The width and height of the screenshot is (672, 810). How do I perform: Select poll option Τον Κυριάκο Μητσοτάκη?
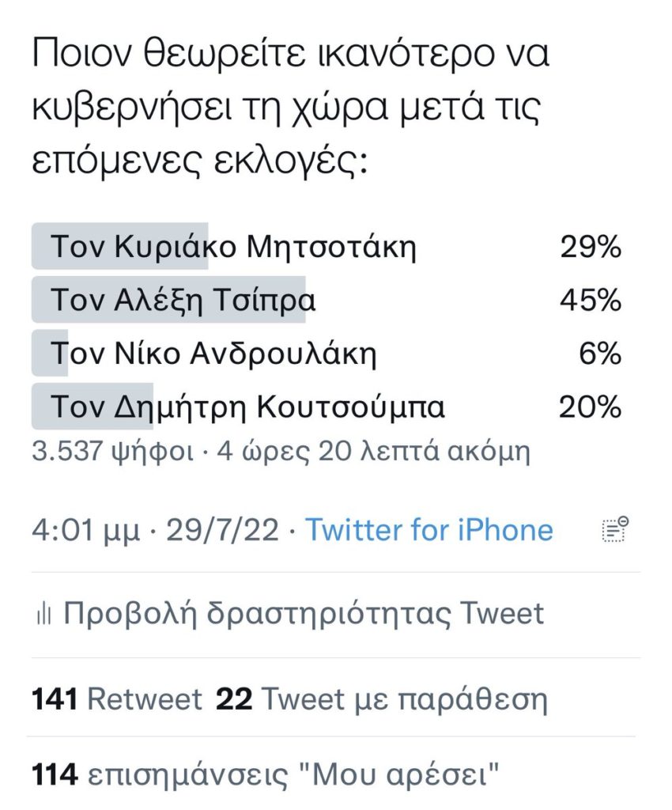(327, 247)
